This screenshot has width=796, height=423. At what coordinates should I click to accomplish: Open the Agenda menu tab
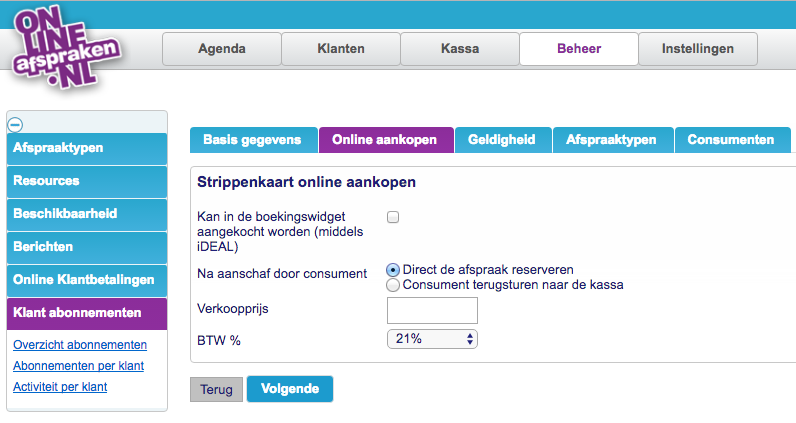pos(222,49)
